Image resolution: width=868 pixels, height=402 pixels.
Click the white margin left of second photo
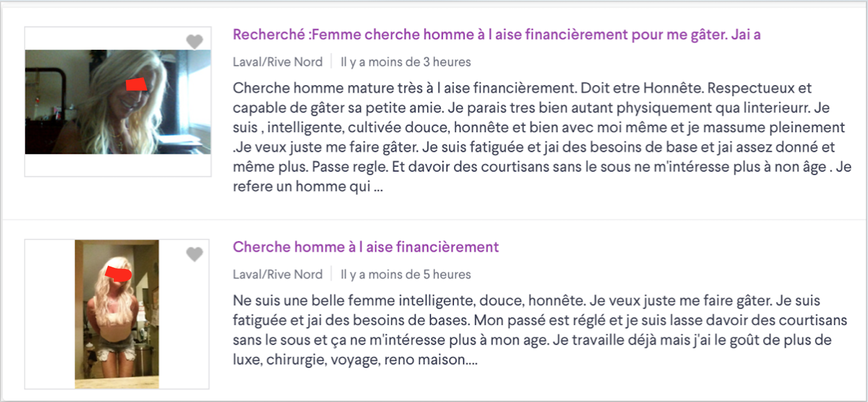coord(50,314)
